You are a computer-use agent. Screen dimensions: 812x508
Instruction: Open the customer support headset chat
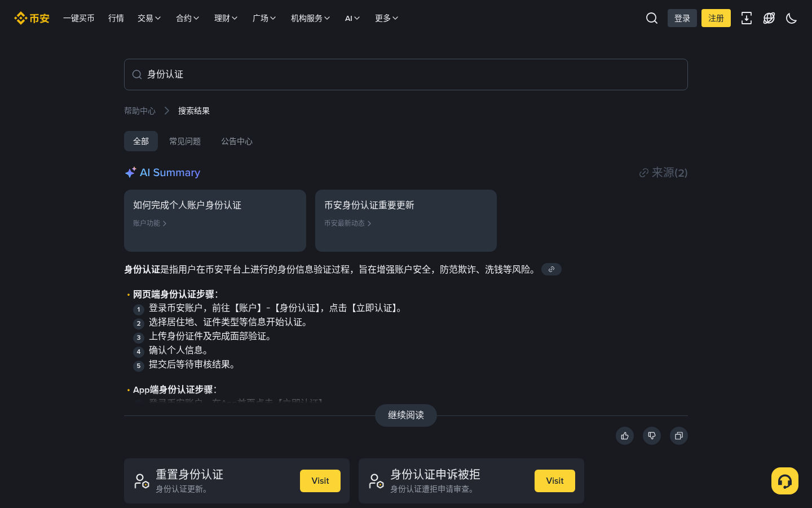tap(785, 481)
